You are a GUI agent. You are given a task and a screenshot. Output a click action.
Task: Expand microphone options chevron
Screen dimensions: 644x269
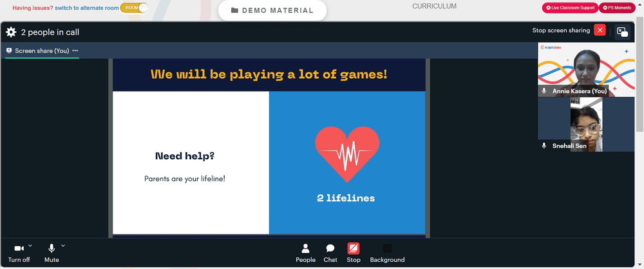click(63, 246)
